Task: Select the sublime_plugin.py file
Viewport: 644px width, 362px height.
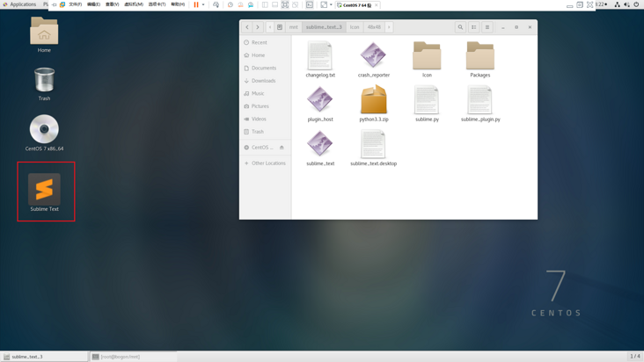Action: 480,104
